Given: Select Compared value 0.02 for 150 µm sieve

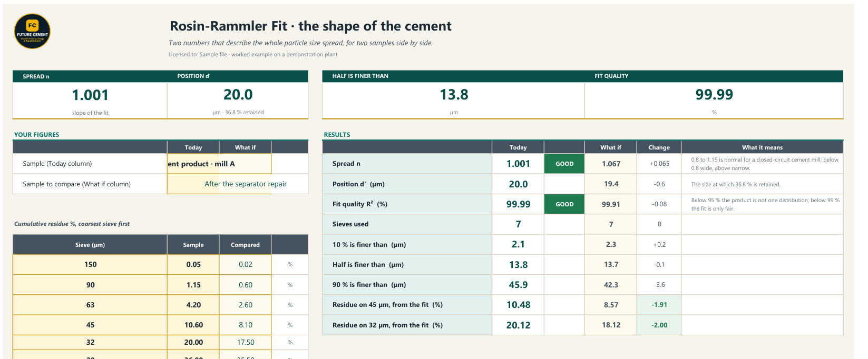Looking at the screenshot, I should [x=245, y=264].
